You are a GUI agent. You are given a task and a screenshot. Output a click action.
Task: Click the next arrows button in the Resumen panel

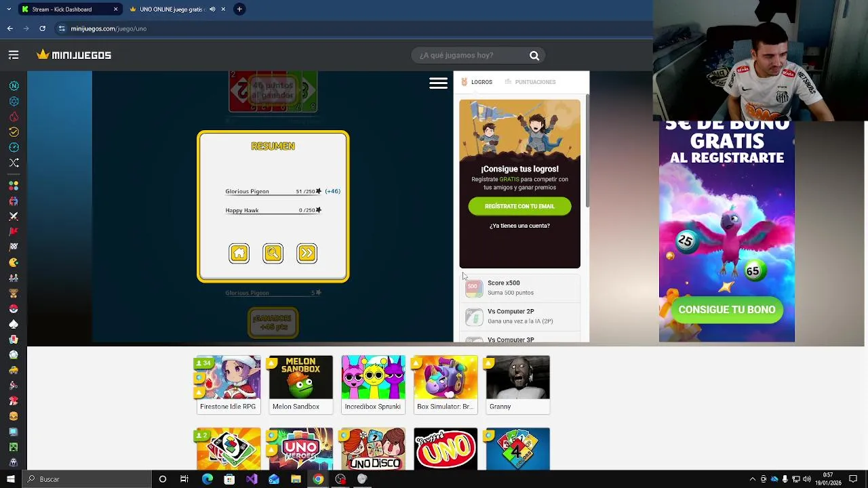(307, 253)
